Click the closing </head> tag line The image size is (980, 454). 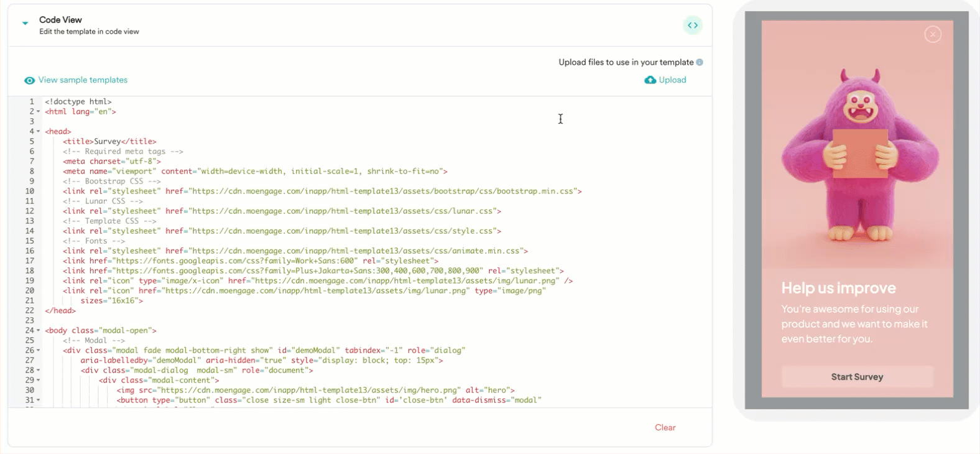coord(60,310)
